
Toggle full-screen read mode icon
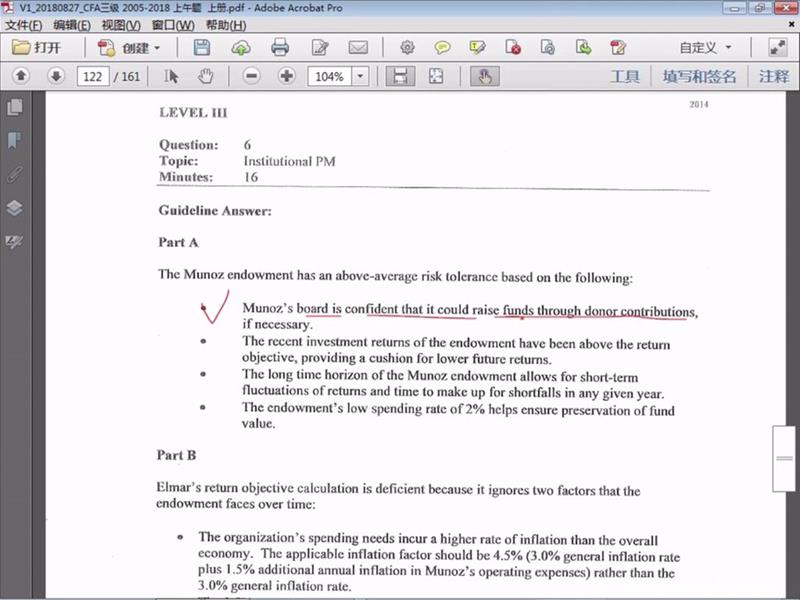pos(777,47)
